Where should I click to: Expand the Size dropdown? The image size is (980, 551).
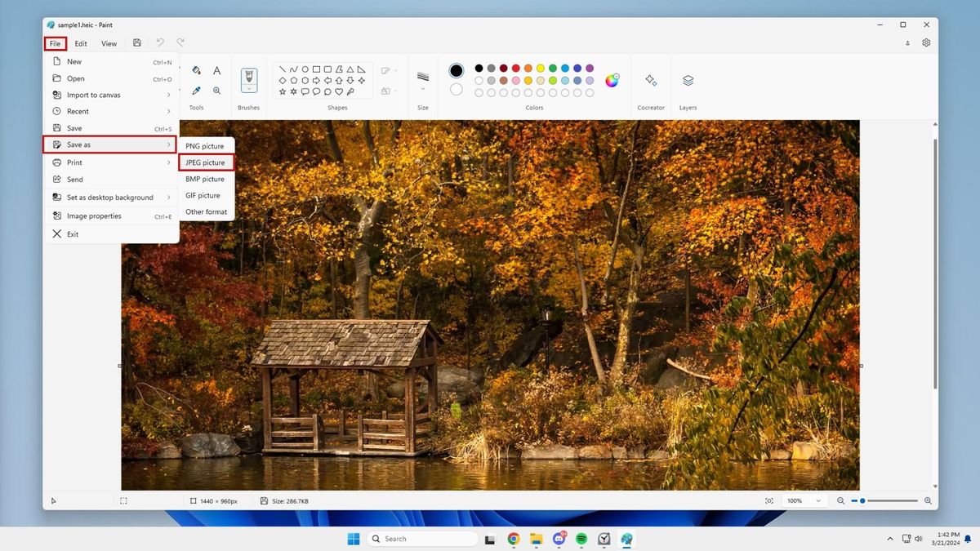(422, 80)
